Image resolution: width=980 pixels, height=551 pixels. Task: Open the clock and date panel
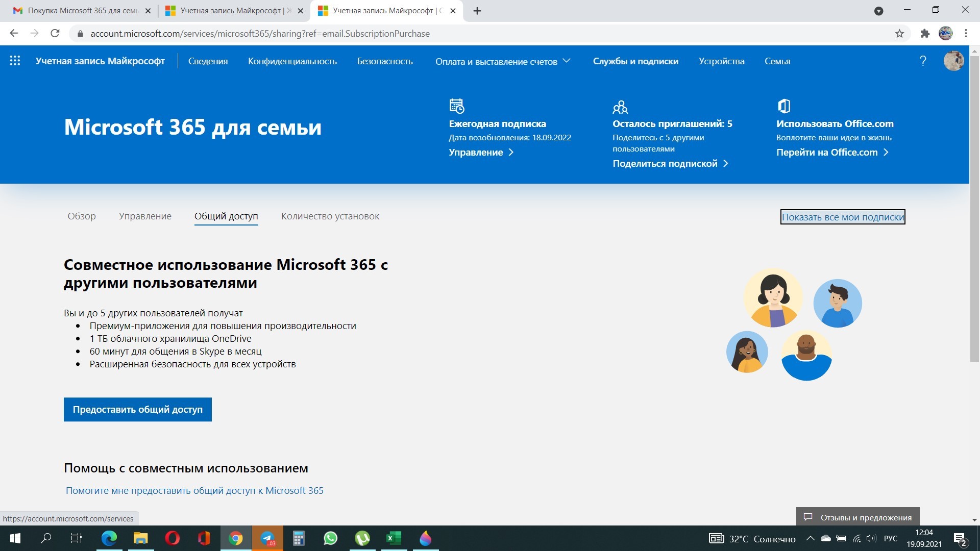click(924, 538)
